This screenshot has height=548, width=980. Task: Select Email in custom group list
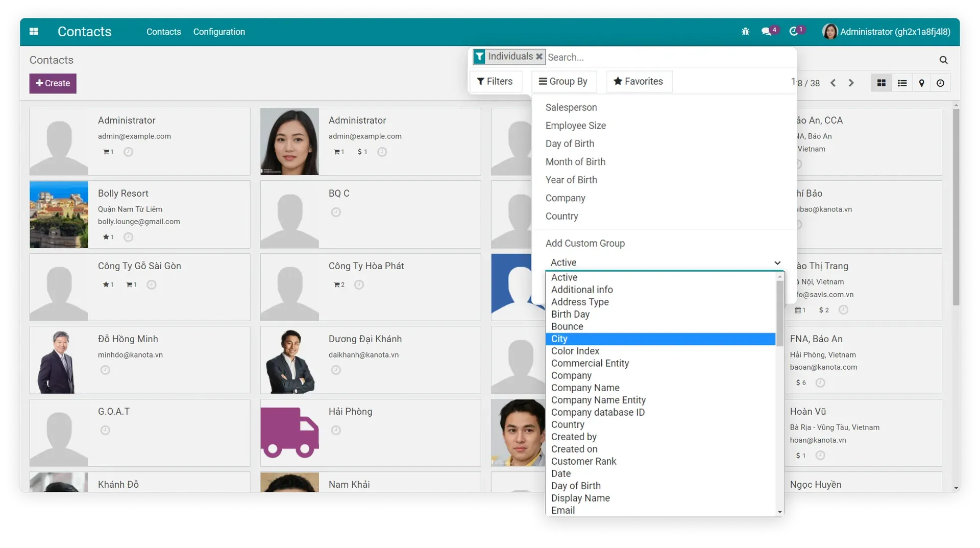click(x=660, y=510)
